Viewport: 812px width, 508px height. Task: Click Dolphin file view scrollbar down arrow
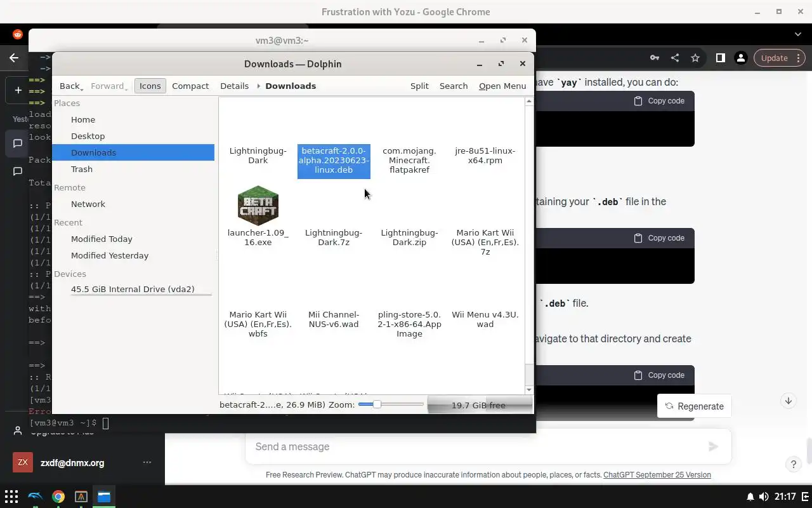[529, 389]
